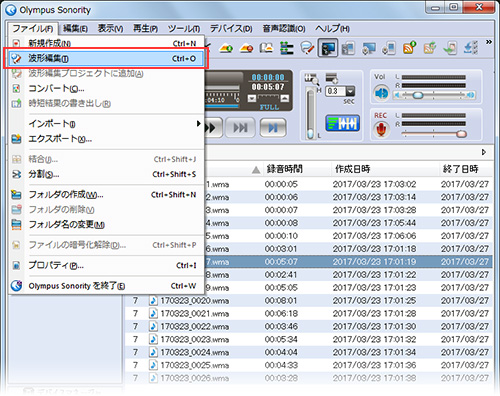Click the RSS feed with green badge icon
500x396 pixels.
(410, 48)
